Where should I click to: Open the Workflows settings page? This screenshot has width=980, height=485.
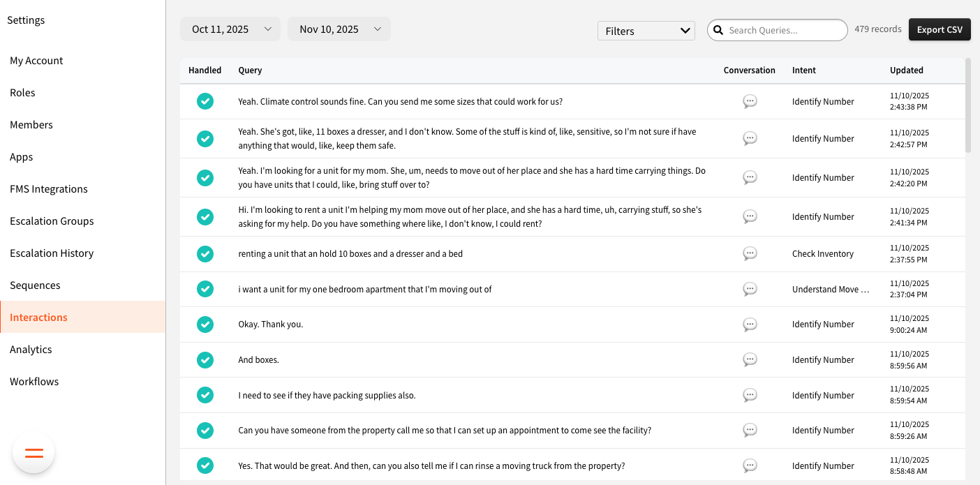[34, 382]
